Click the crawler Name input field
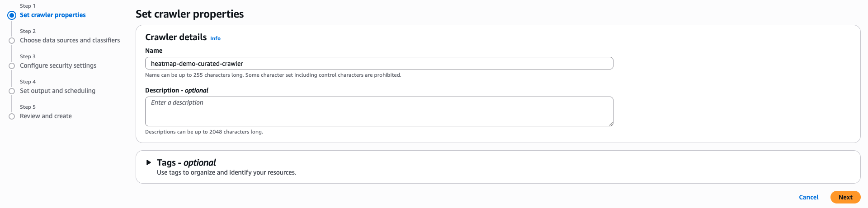The height and width of the screenshot is (208, 868). 379,63
